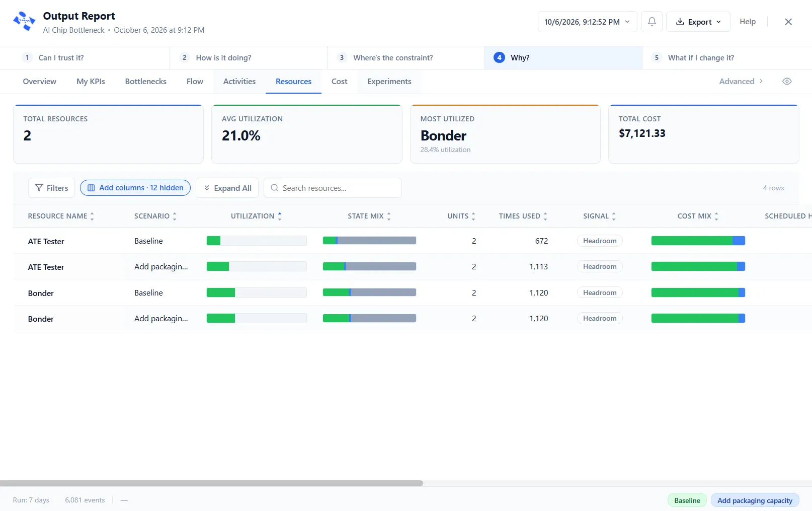
Task: Click the Total Cost $7,121.33 card
Action: 704,134
